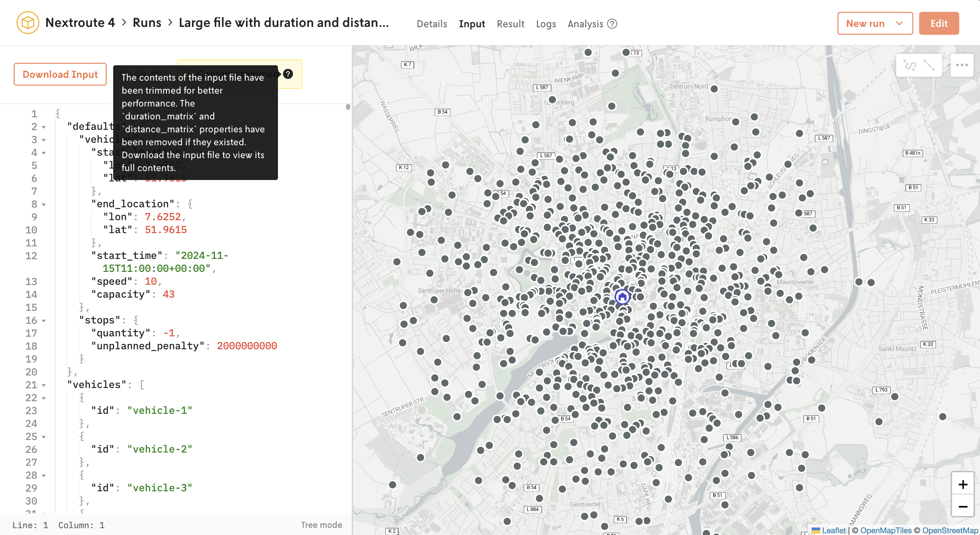Click the Nextroute 4 home icon
Viewport: 980px width, 535px height.
coord(28,23)
